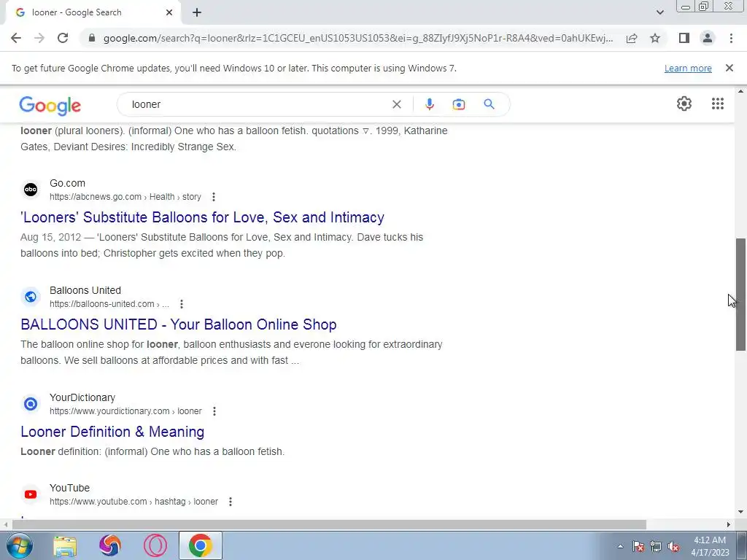Search by image with camera icon
The width and height of the screenshot is (747, 560).
[458, 104]
